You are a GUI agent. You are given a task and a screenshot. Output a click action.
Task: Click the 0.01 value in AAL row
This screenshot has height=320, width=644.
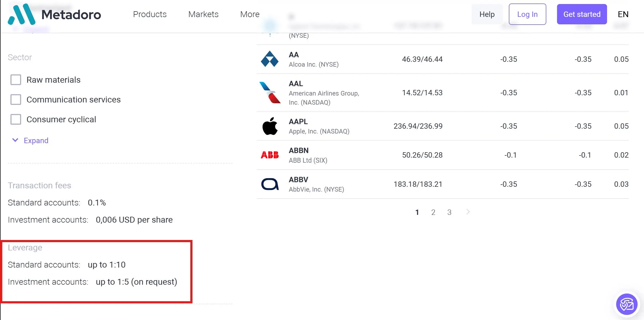point(621,93)
